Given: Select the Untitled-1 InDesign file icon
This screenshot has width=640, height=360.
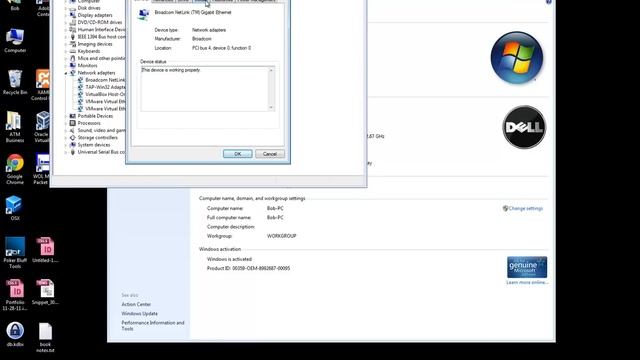Looking at the screenshot, I should tap(45, 250).
